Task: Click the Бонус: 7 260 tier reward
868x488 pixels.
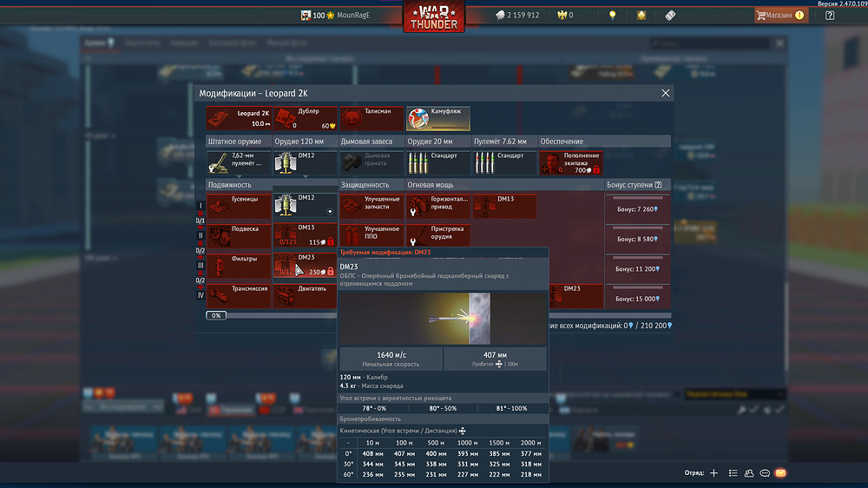Action: coord(637,208)
